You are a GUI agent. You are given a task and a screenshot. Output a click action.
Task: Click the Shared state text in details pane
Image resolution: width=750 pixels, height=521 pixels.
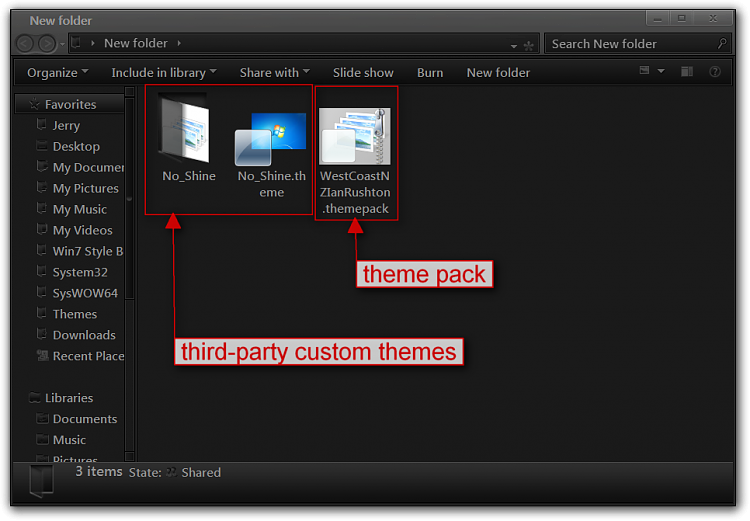201,473
